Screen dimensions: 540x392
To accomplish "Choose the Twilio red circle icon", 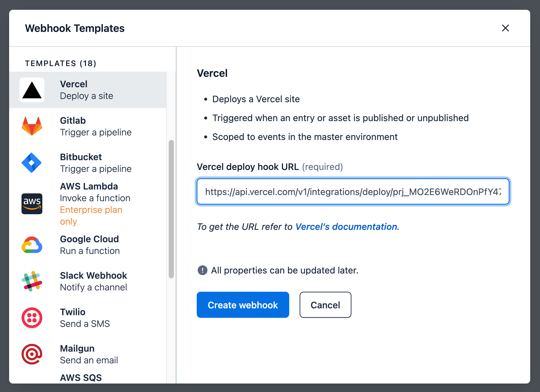I will click(x=32, y=318).
